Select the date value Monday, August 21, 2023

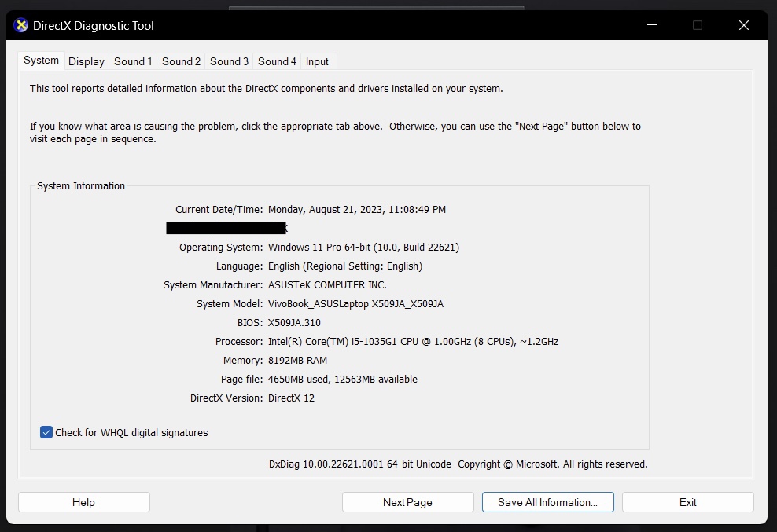tap(326, 210)
